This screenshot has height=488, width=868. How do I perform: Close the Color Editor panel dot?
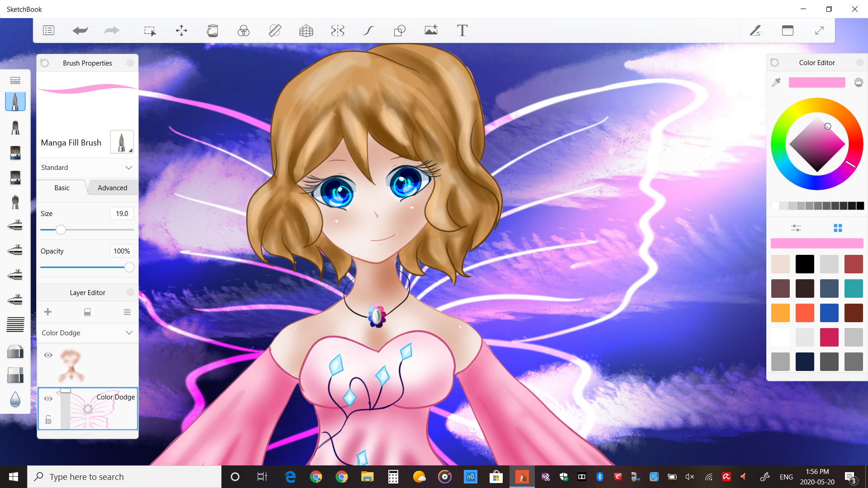point(860,62)
